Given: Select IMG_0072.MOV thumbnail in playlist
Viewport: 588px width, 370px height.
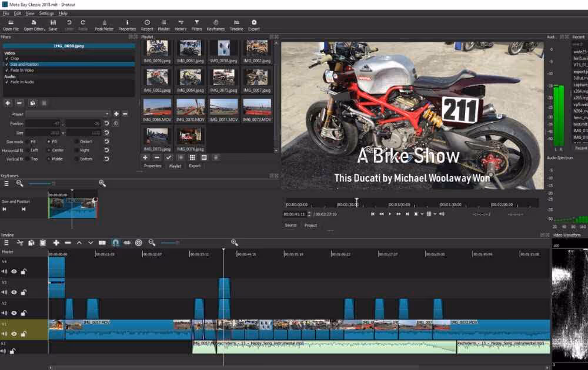Looking at the screenshot, I should click(x=257, y=110).
